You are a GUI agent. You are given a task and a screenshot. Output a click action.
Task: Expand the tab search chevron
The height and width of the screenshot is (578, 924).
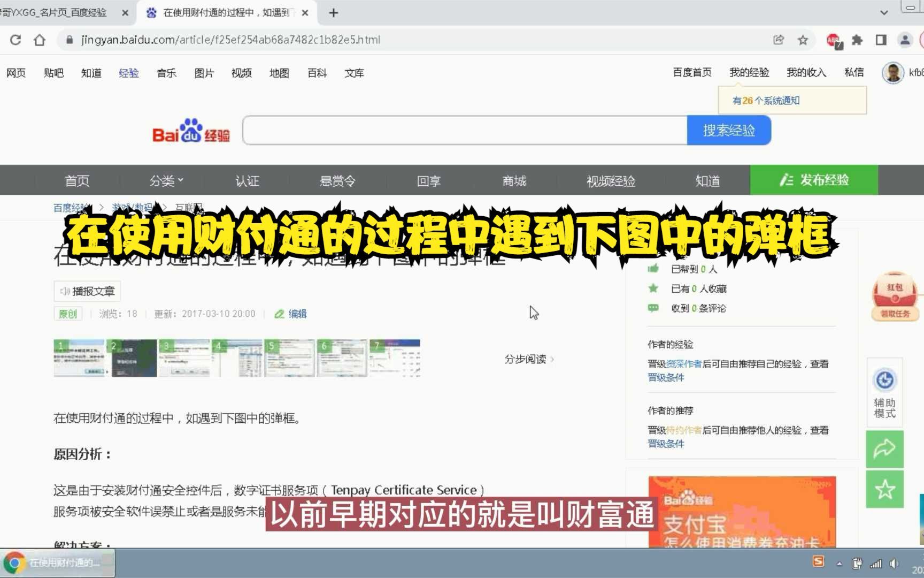(x=884, y=12)
